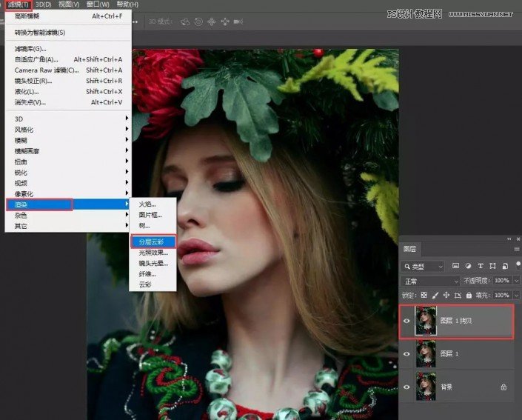Choose 图片框... in render submenu
522x420 pixels.
click(x=153, y=215)
